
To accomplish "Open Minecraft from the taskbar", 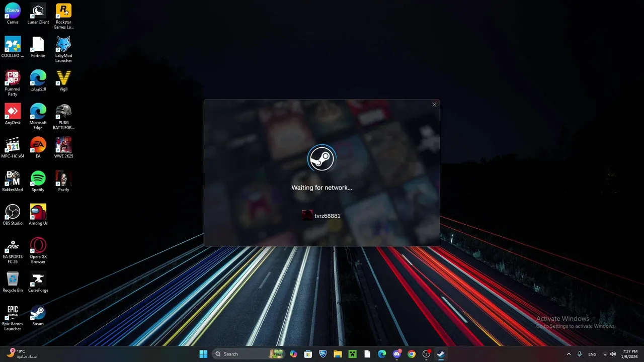I will click(353, 354).
